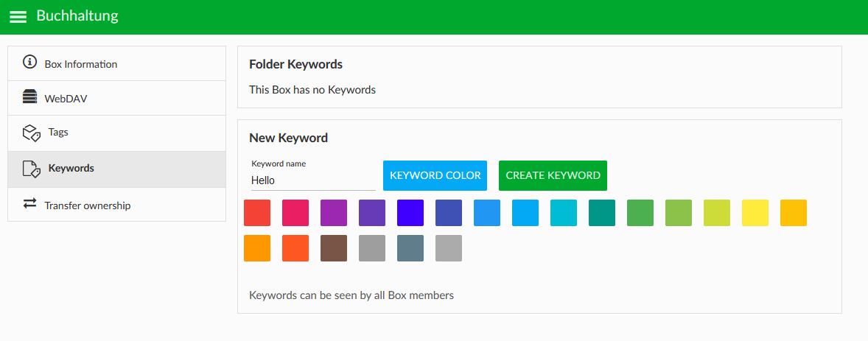The image size is (868, 341).
Task: Click the Transfer ownership arrows icon
Action: (x=29, y=204)
